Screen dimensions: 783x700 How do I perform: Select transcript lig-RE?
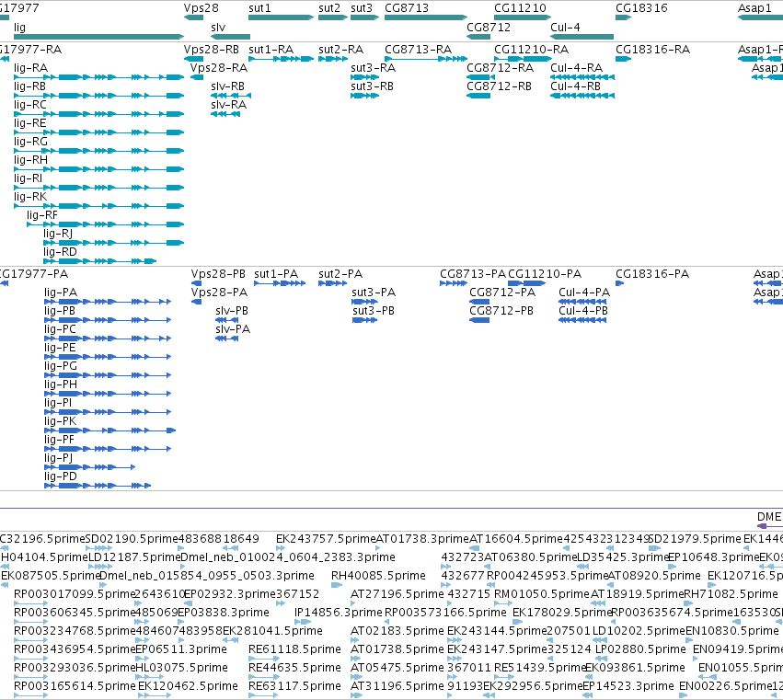click(98, 132)
